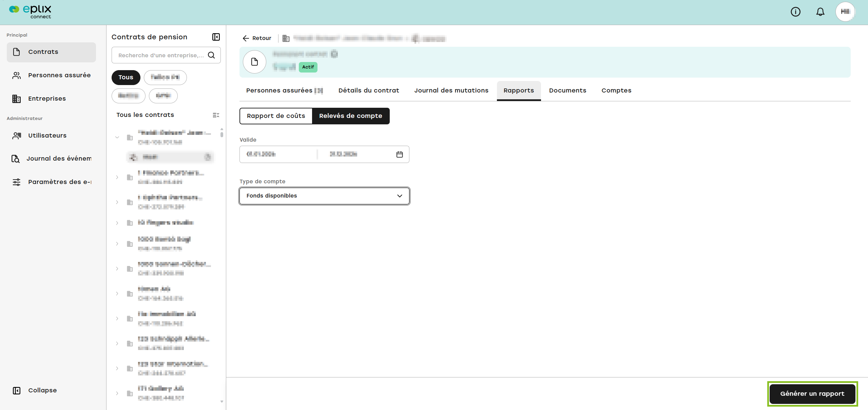
Task: Click the Paramètres sliders icon
Action: pyautogui.click(x=17, y=182)
